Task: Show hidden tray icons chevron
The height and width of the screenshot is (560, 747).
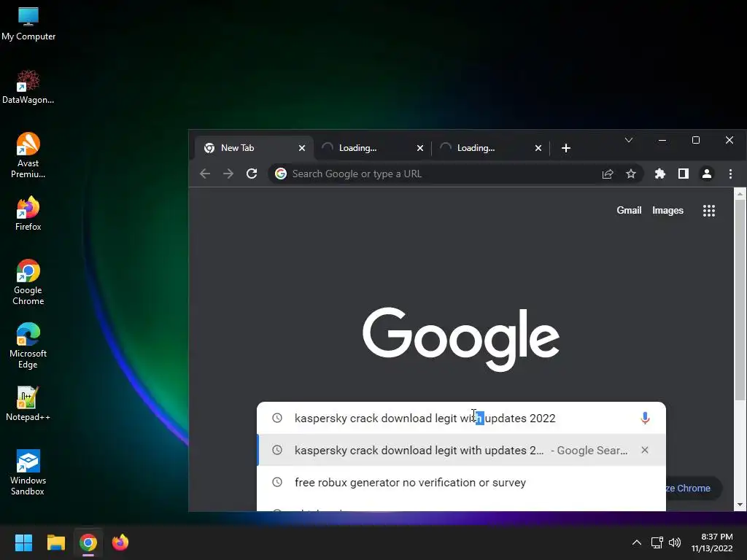Action: (636, 542)
